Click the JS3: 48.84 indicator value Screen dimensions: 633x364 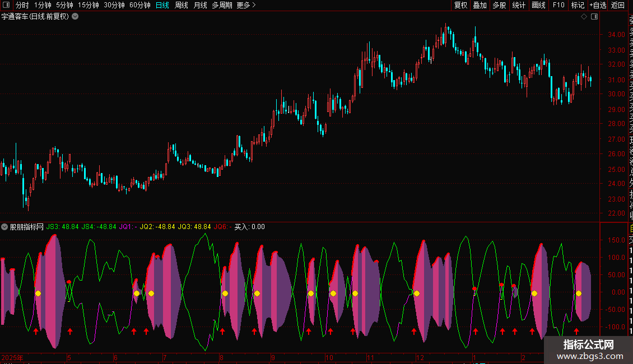coord(63,227)
